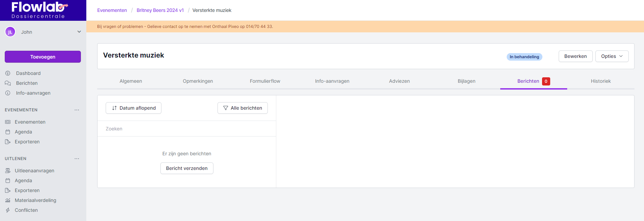Switch to the Bijlagen tab

(x=466, y=81)
